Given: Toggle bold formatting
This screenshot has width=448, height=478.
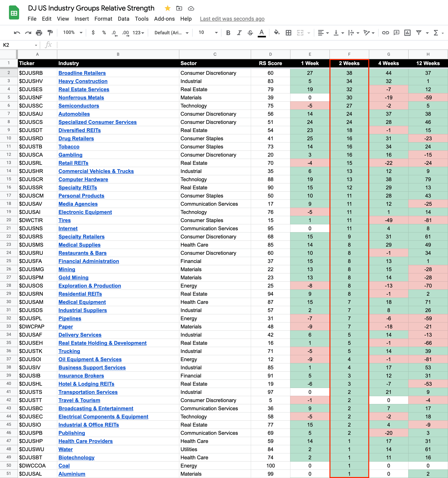Looking at the screenshot, I should tap(228, 33).
